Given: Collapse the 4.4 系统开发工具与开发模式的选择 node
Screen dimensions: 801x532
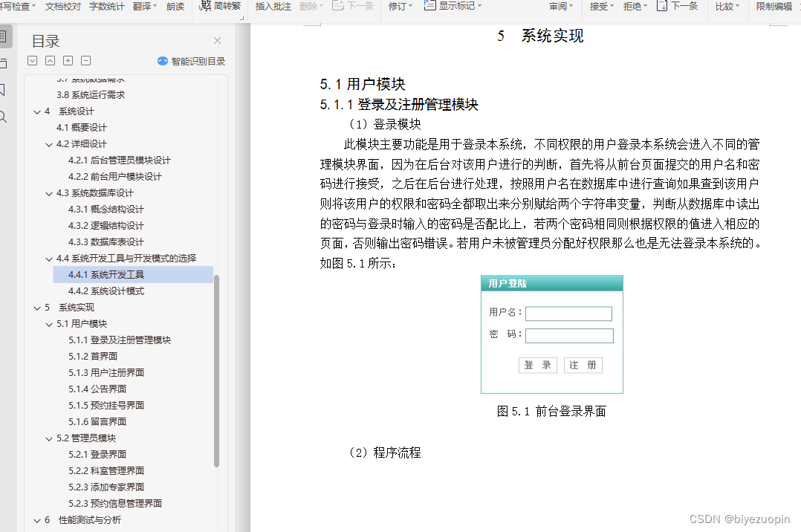Looking at the screenshot, I should click(49, 259).
